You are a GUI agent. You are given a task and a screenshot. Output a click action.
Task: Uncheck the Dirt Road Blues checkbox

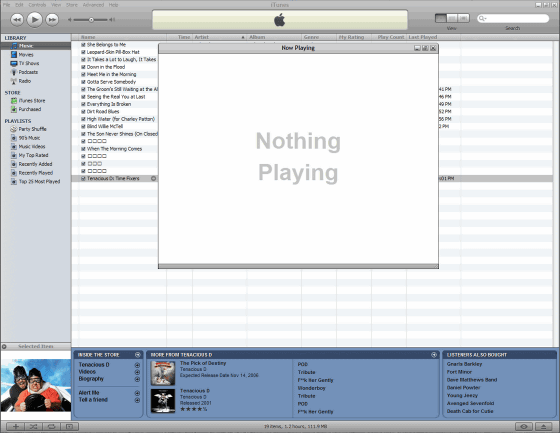pos(83,111)
